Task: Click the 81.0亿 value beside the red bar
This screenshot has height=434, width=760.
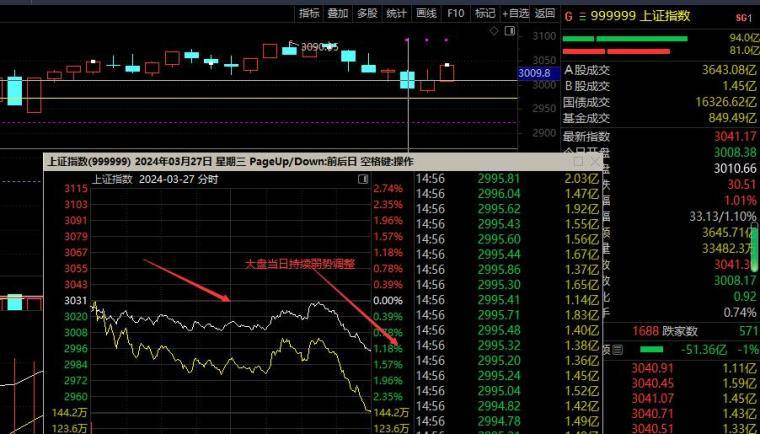Action: 744,50
